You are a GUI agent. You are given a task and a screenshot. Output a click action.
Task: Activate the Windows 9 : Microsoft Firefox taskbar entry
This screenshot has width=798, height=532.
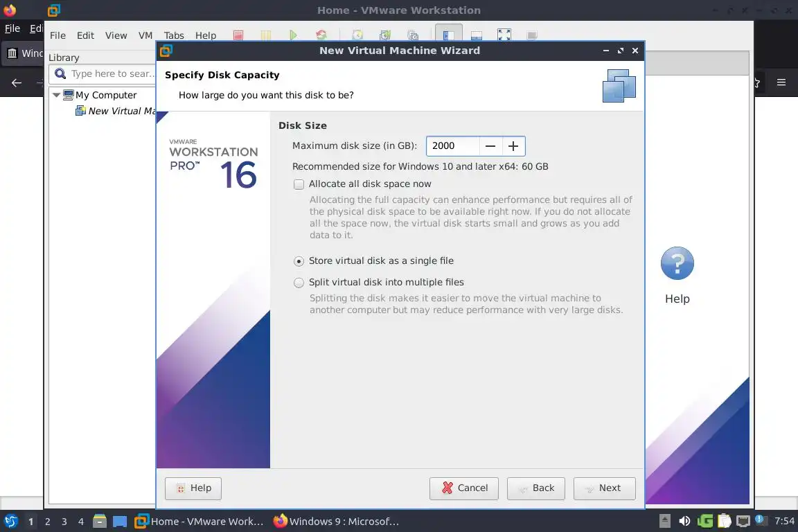tap(336, 522)
